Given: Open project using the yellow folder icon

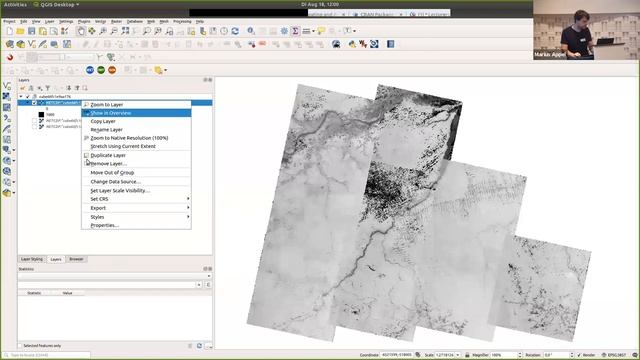Looking at the screenshot, I should [20, 31].
